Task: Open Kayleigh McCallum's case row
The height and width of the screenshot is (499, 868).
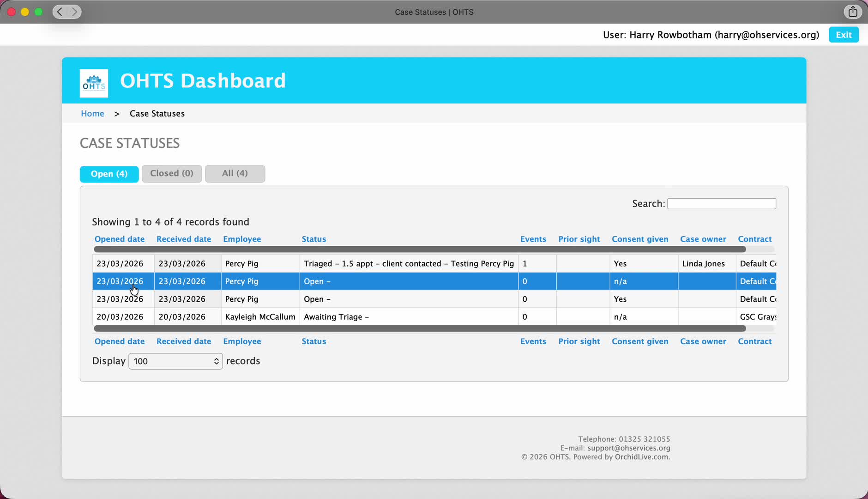Action: (260, 317)
